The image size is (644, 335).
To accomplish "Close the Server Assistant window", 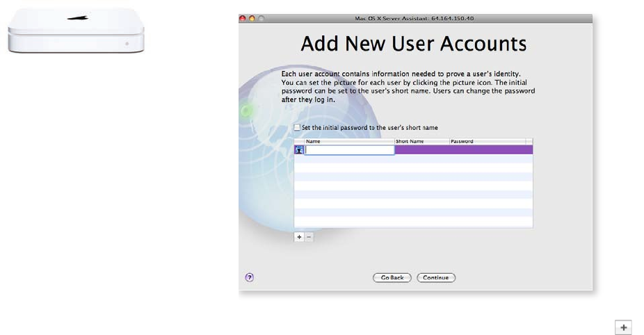I will (242, 19).
